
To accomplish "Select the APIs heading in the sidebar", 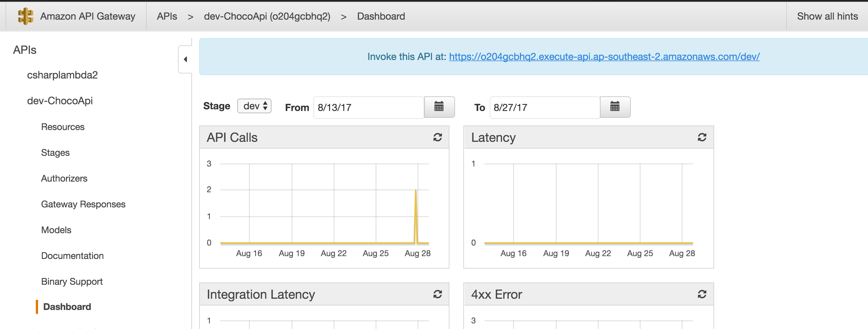I will [x=25, y=50].
